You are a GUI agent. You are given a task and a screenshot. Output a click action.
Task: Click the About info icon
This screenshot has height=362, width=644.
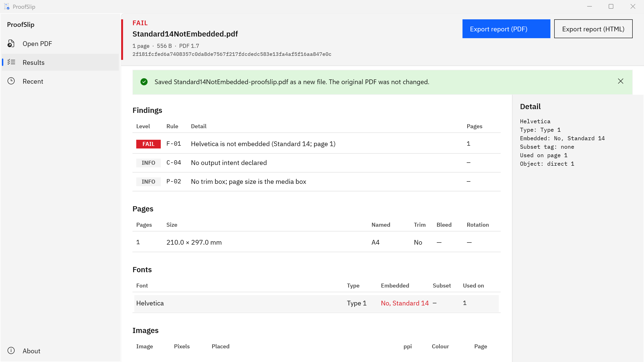tap(11, 350)
